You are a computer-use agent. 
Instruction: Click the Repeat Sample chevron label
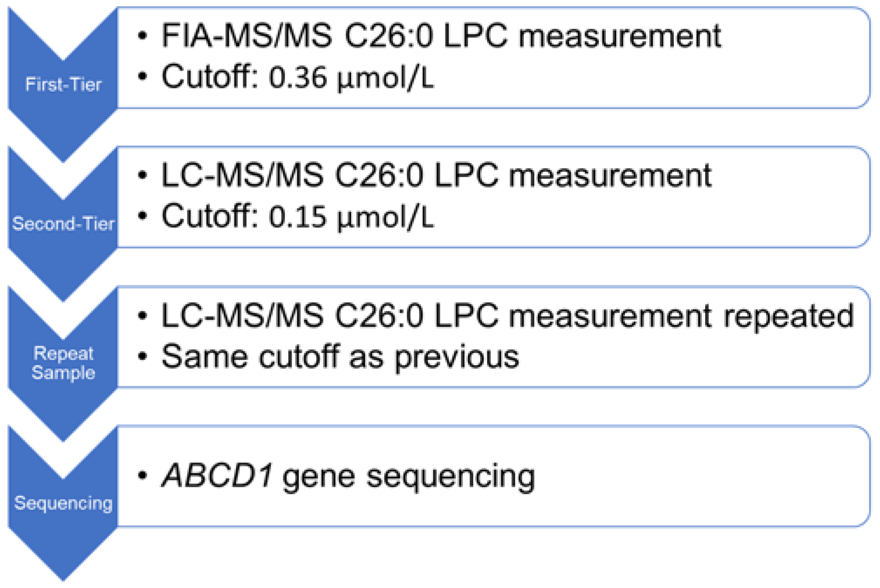(63, 363)
